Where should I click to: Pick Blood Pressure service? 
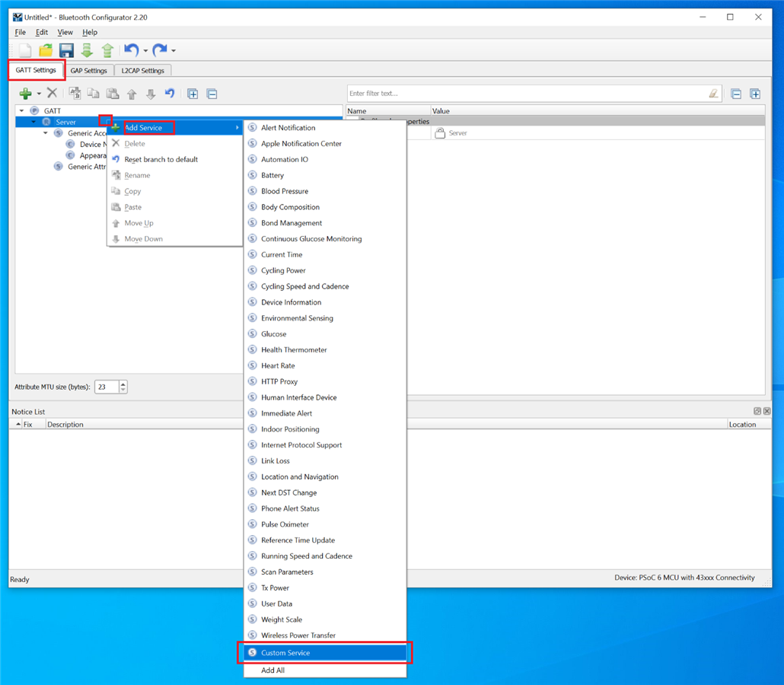pyautogui.click(x=325, y=191)
